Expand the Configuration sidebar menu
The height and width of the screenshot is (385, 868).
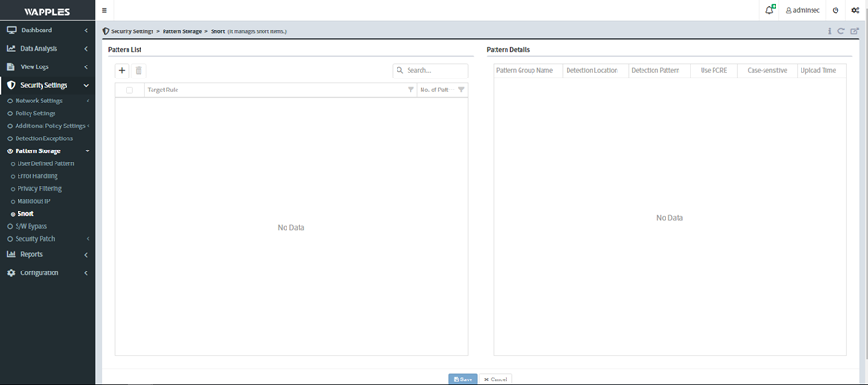tap(47, 272)
